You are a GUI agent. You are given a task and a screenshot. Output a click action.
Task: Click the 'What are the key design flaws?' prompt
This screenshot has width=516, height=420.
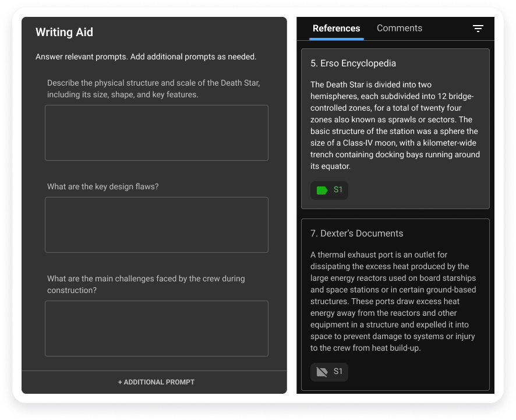[103, 186]
